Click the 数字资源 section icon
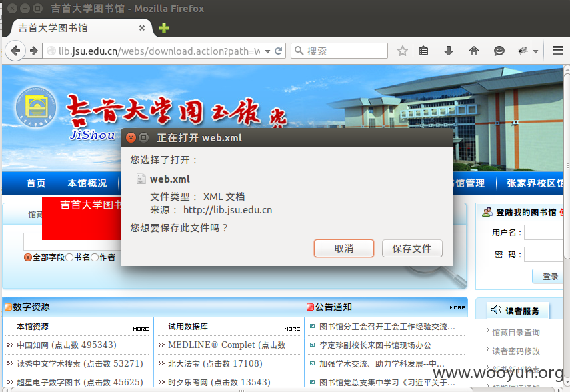Viewport: 570px width, 392px height. click(x=8, y=307)
